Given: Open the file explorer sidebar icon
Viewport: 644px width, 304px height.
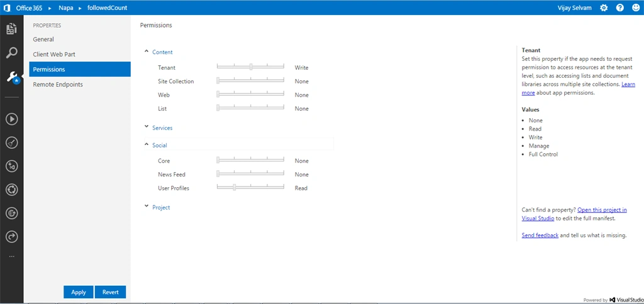Looking at the screenshot, I should tap(11, 29).
